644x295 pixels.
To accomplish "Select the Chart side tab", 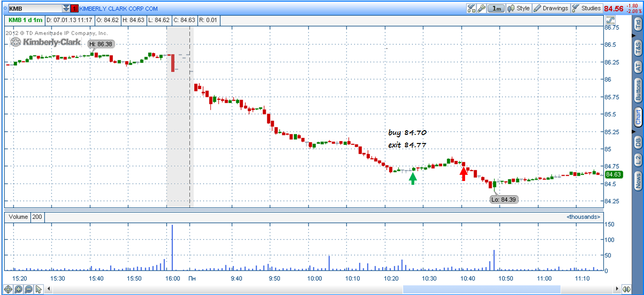I will pos(638,117).
